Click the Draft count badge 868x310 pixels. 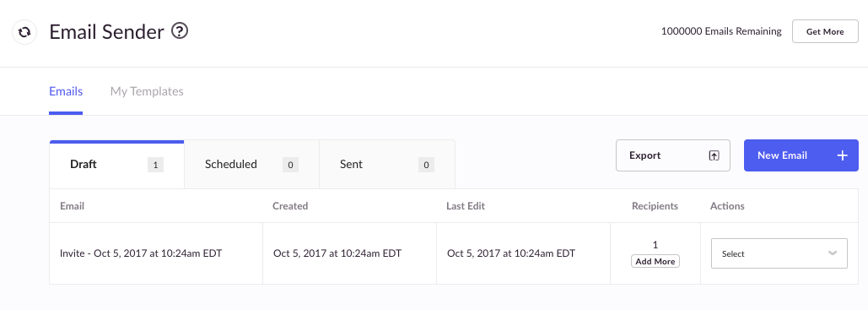click(x=155, y=165)
